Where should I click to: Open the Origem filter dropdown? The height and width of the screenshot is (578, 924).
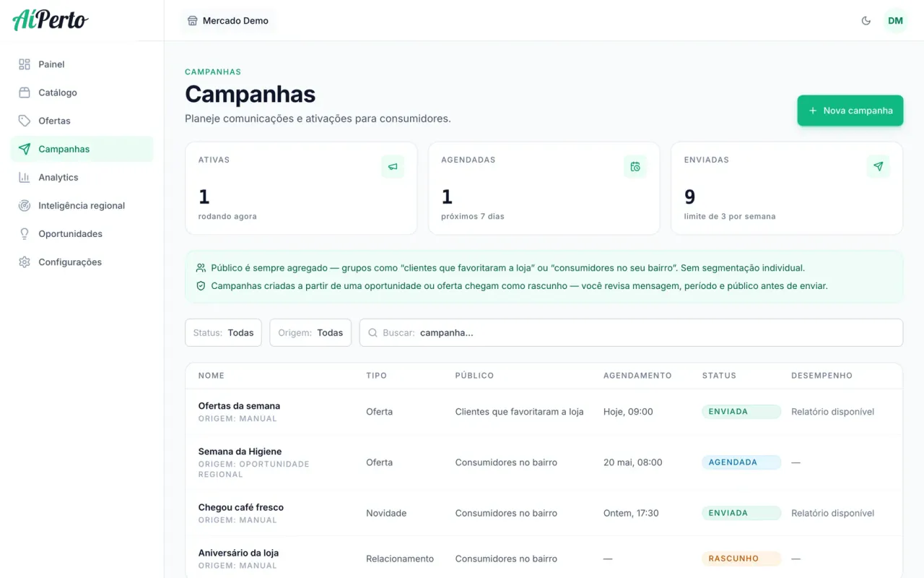click(x=310, y=332)
